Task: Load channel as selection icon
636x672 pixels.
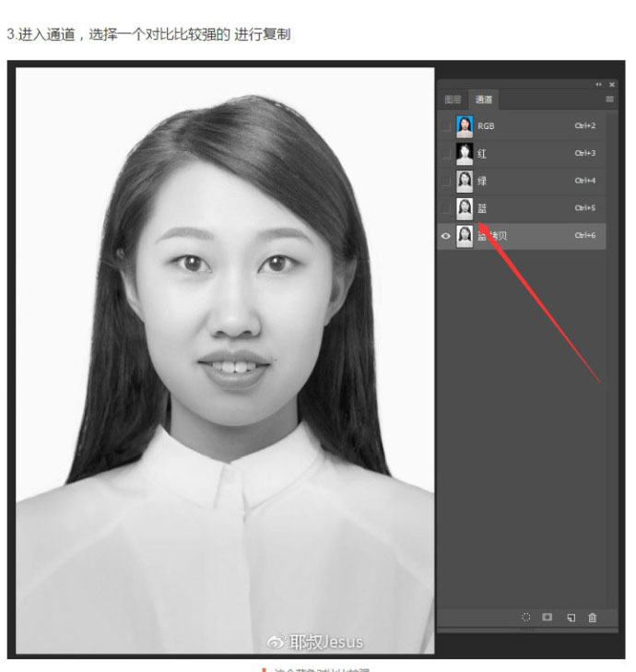Action: point(526,617)
